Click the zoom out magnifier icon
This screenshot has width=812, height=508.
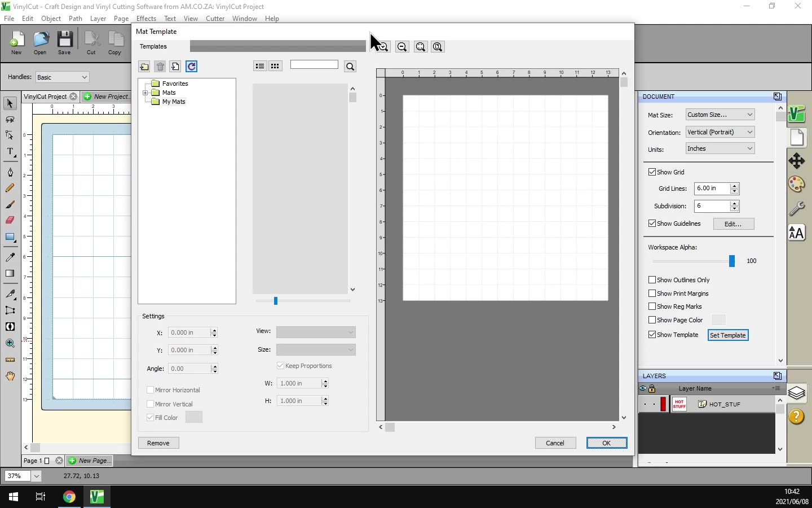click(402, 47)
